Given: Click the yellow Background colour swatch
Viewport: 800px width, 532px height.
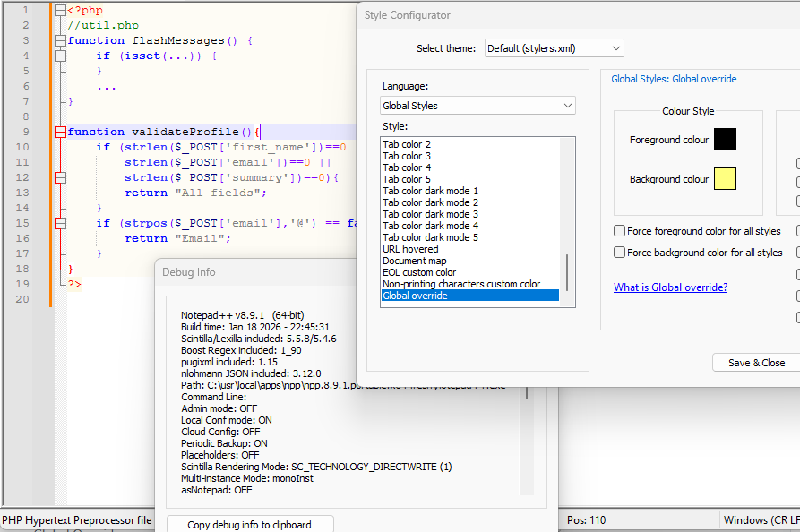Looking at the screenshot, I should coord(725,179).
